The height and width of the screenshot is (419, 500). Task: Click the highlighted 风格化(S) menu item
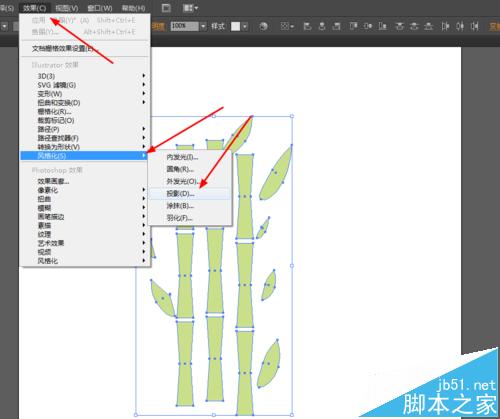84,156
